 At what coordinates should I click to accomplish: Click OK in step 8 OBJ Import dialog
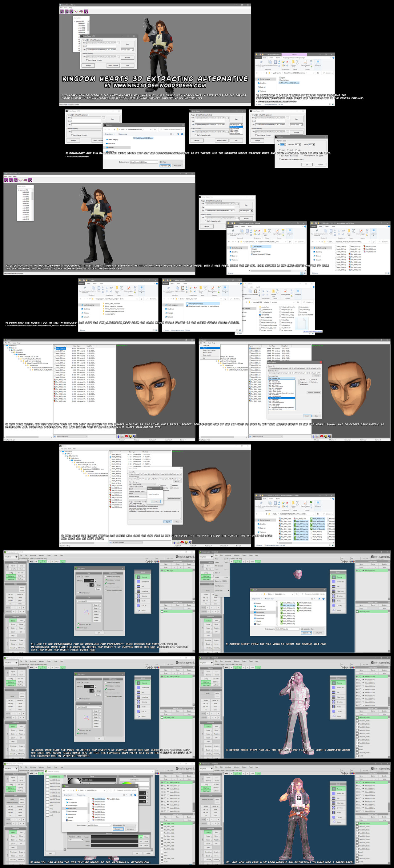[99, 633]
